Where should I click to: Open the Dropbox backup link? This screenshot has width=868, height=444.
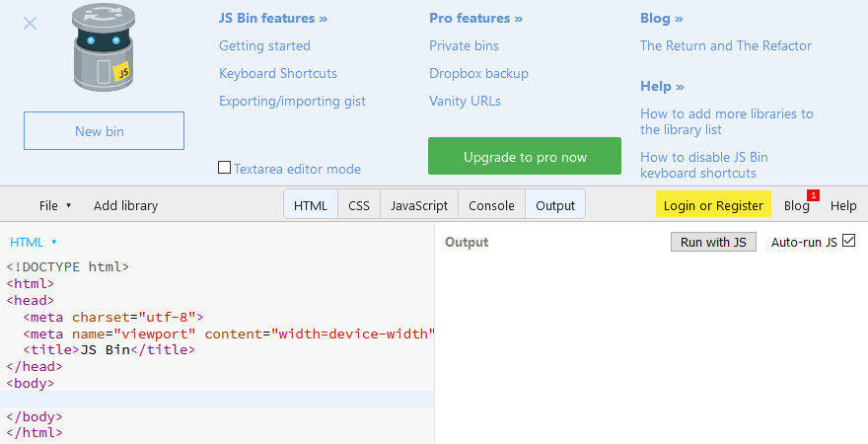[x=478, y=73]
